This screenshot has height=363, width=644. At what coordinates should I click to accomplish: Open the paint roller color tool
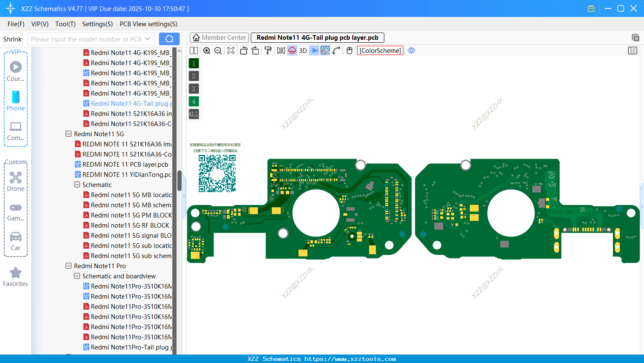tap(268, 50)
